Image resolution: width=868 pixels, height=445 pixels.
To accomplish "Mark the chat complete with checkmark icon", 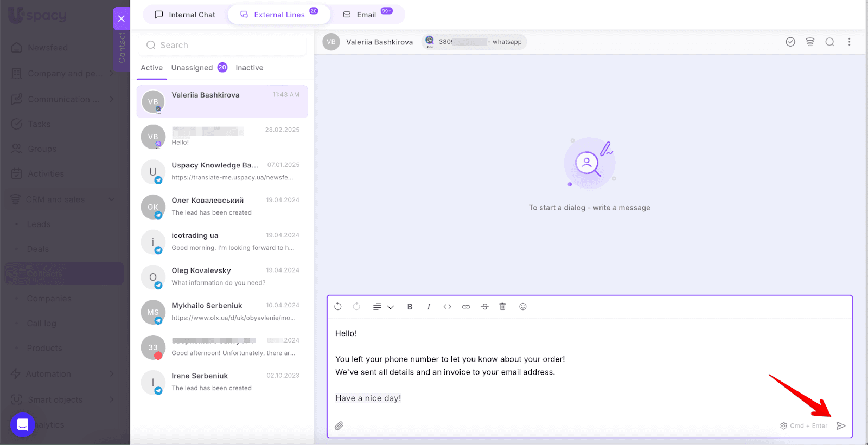I will [x=790, y=42].
